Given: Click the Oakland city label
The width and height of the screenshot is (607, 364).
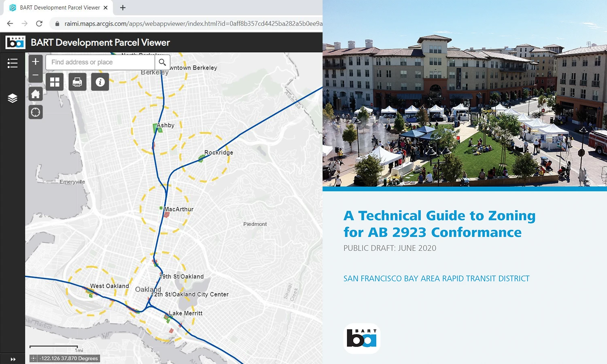Looking at the screenshot, I should (x=148, y=290).
